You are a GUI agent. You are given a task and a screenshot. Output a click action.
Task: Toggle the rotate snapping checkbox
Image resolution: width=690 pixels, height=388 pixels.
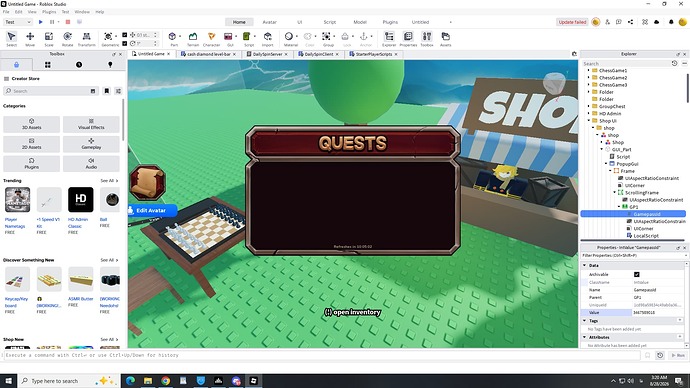coord(125,43)
